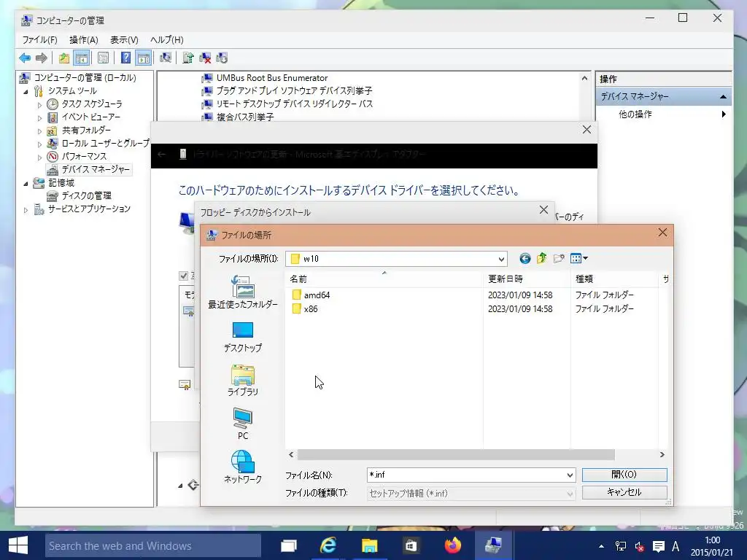Image resolution: width=747 pixels, height=560 pixels.
Task: Click the Cancel button in file dialog
Action: [624, 492]
